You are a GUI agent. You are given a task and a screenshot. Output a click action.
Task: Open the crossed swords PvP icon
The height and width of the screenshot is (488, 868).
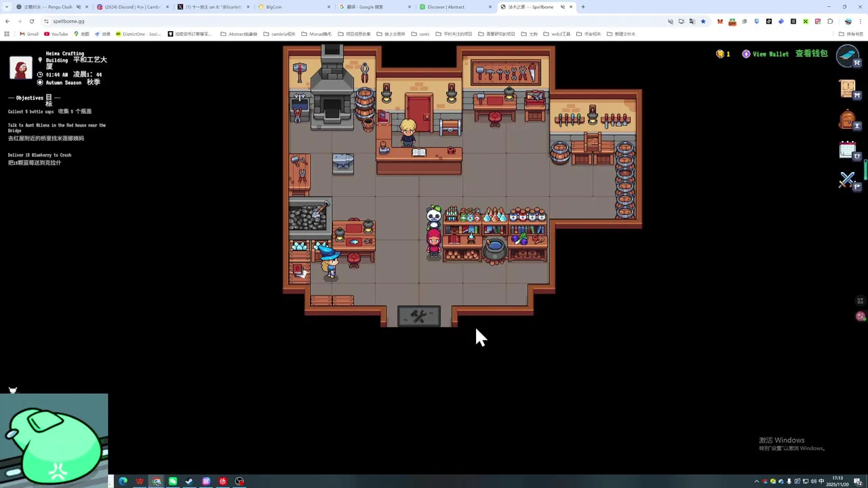[848, 180]
